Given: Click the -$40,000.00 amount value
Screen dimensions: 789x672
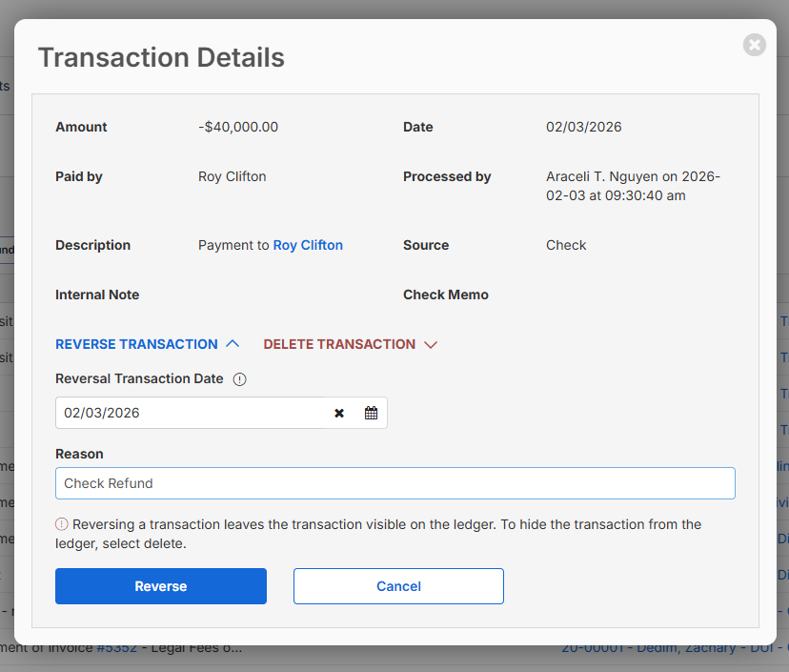Looking at the screenshot, I should (238, 127).
